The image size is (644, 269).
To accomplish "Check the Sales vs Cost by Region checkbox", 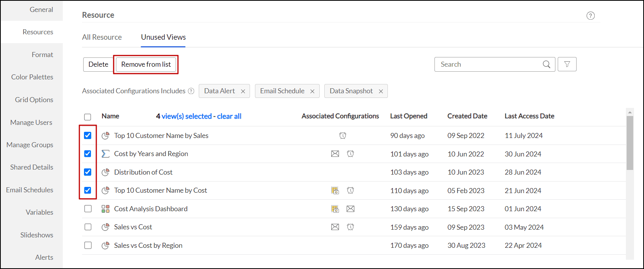I will tap(88, 245).
